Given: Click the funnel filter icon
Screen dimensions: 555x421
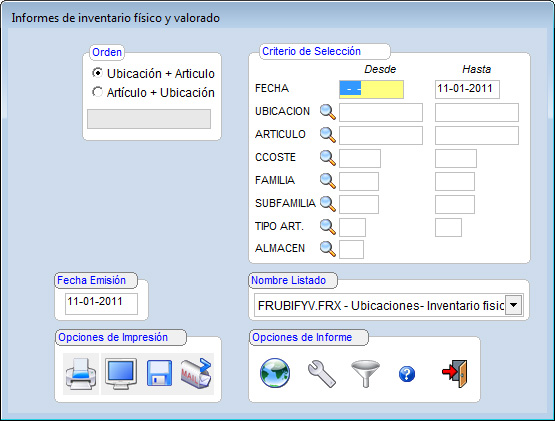Looking at the screenshot, I should tap(365, 374).
